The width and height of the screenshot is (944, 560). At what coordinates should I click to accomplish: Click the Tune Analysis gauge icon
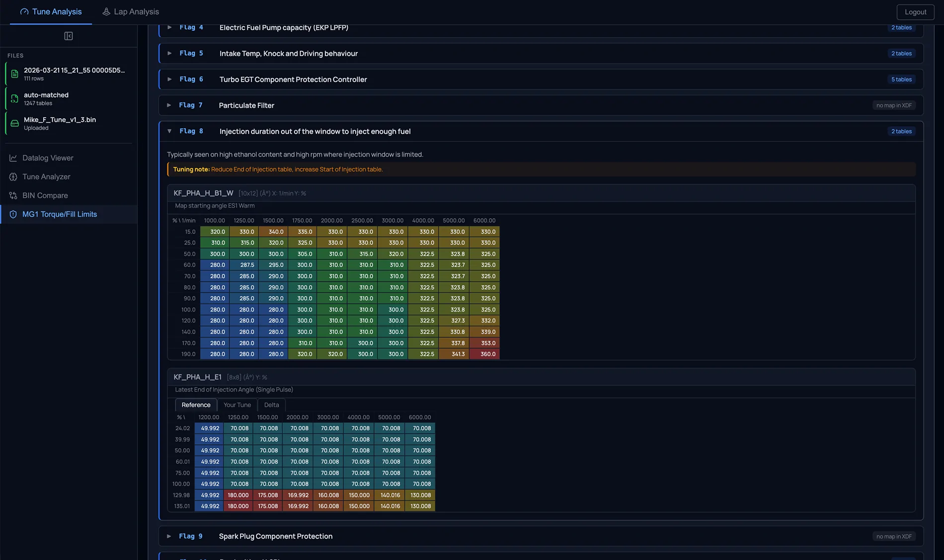[24, 11]
